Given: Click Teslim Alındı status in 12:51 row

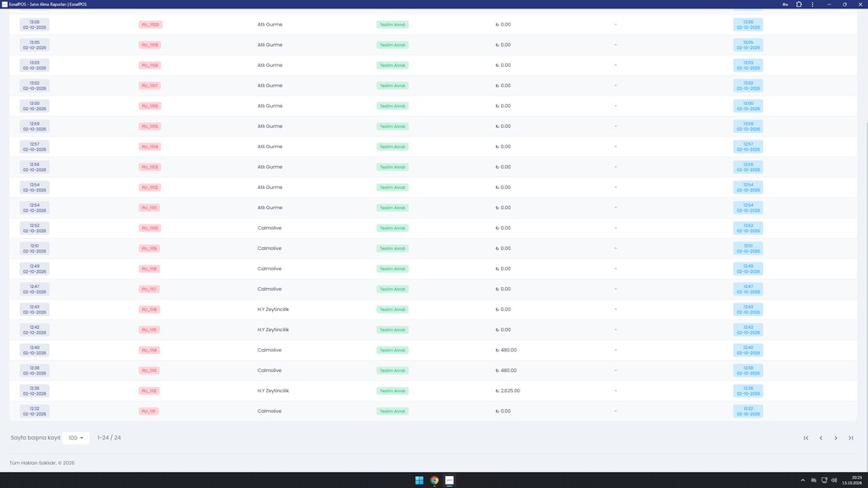Looking at the screenshot, I should pyautogui.click(x=392, y=248).
